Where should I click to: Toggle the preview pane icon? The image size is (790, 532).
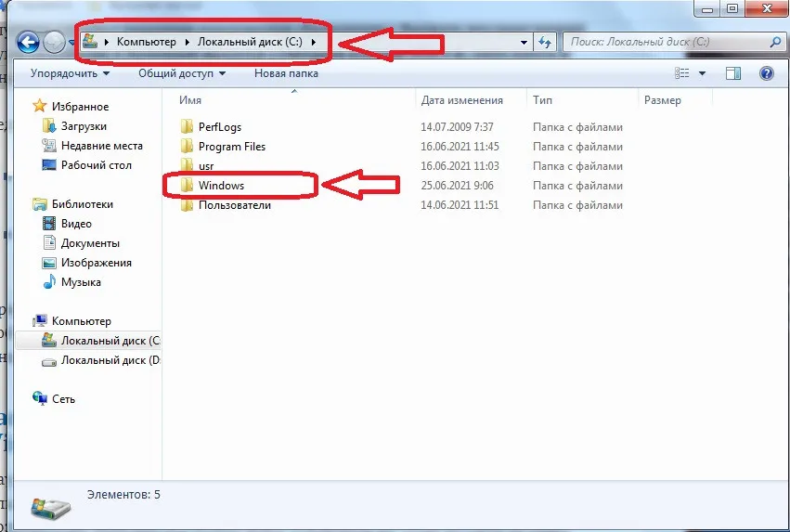(733, 73)
